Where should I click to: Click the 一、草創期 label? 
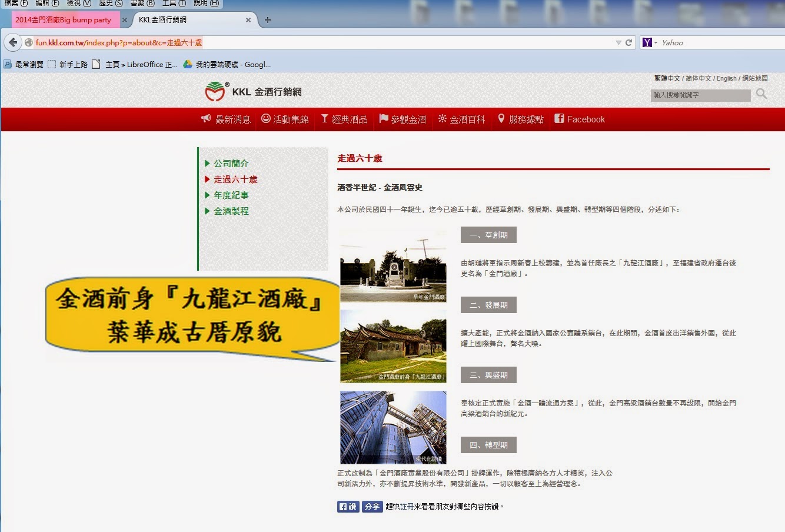point(488,235)
